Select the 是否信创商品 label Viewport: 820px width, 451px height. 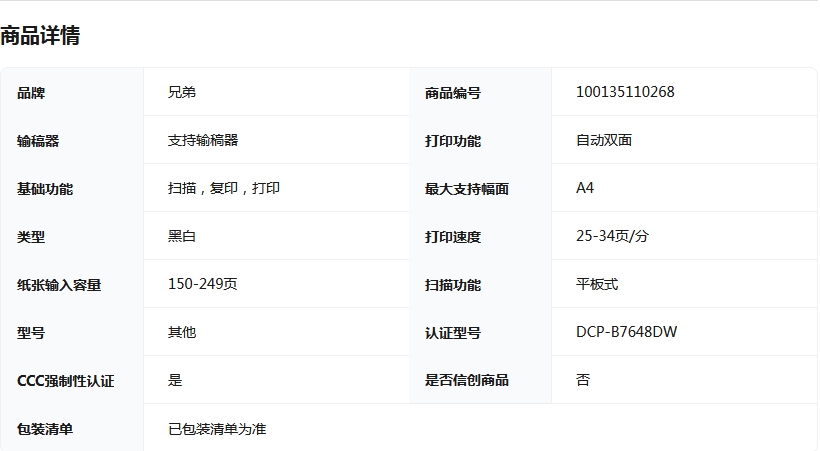(x=467, y=380)
